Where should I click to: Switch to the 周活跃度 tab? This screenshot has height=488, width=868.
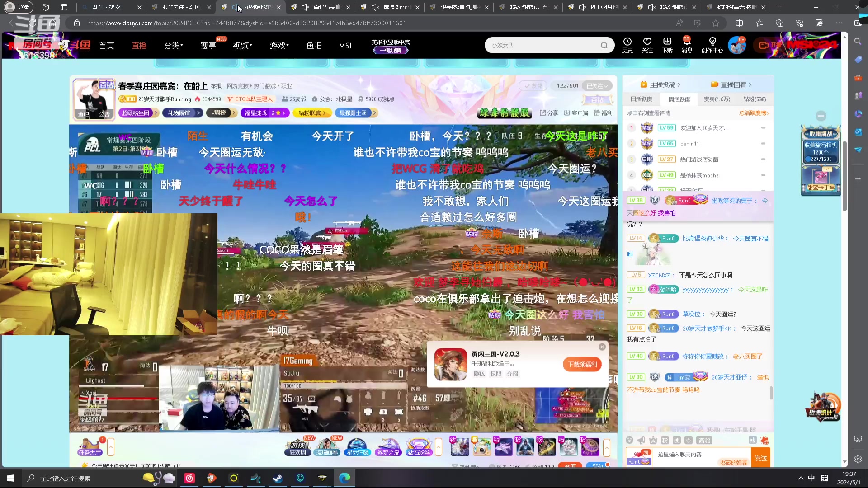[x=679, y=99]
